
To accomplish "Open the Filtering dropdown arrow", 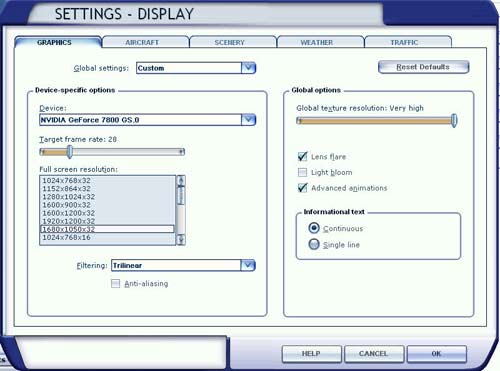I will 248,265.
